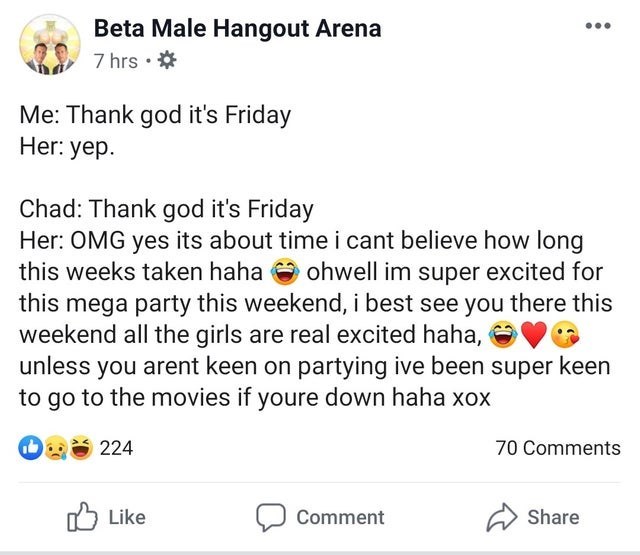The image size is (640, 555).
Task: View the 224 reactions count
Action: tap(116, 448)
